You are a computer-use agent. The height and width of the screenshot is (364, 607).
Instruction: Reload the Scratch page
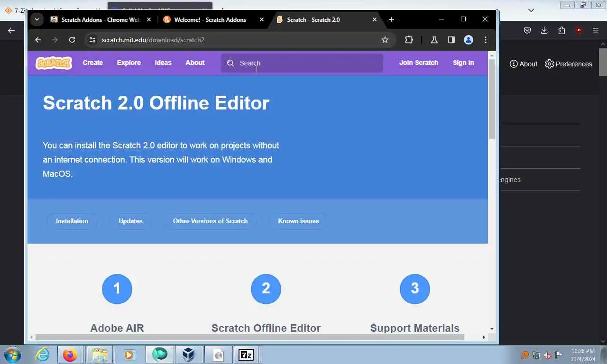coord(72,40)
